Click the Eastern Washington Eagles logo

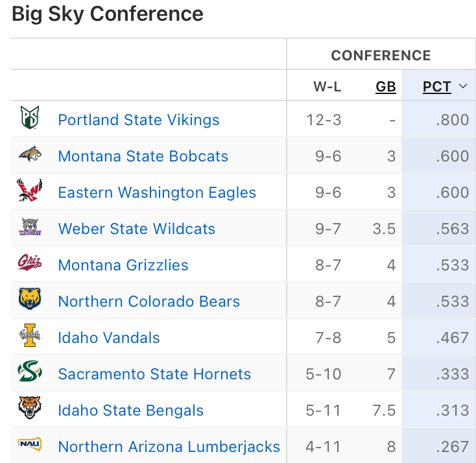tap(30, 191)
